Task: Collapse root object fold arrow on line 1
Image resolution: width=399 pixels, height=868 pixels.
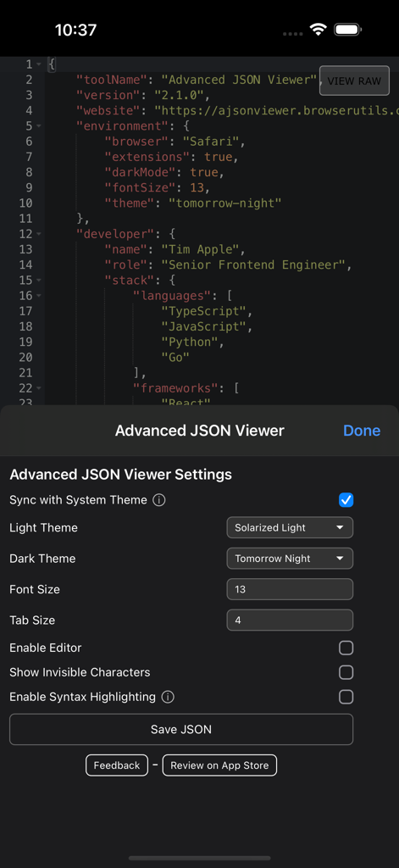Action: pyautogui.click(x=39, y=64)
